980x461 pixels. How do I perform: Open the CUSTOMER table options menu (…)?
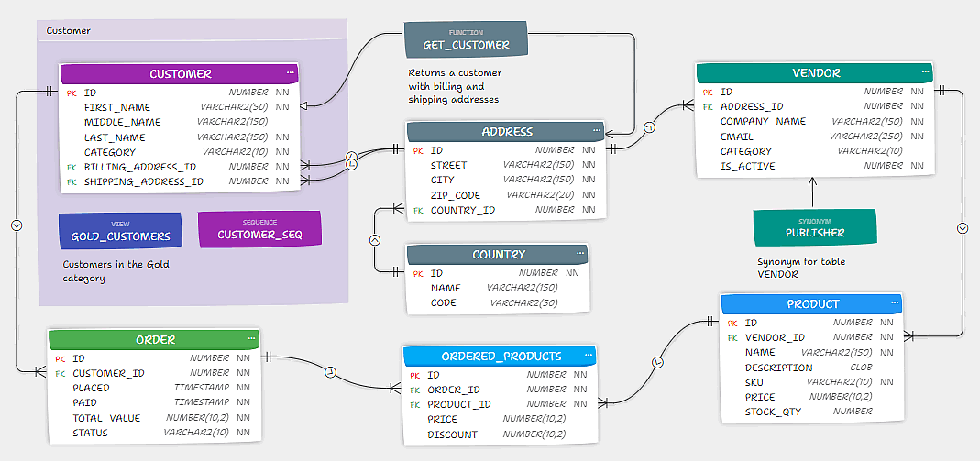(291, 72)
